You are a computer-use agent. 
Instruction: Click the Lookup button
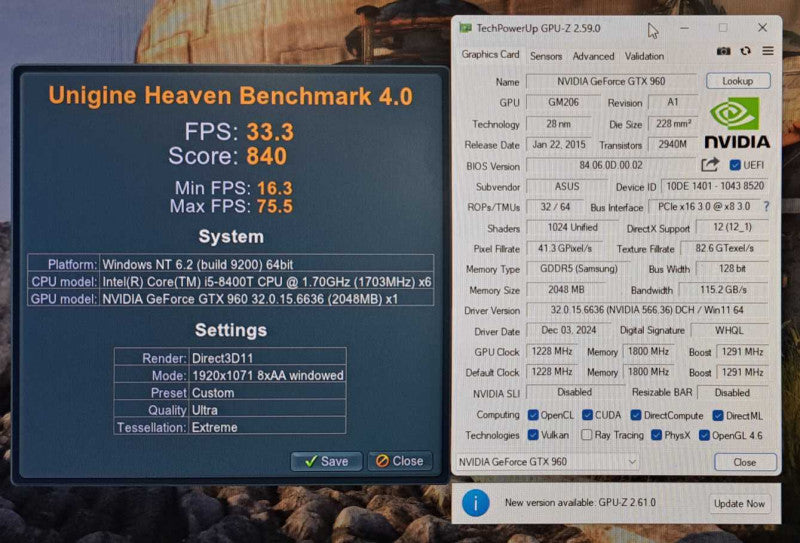[738, 81]
